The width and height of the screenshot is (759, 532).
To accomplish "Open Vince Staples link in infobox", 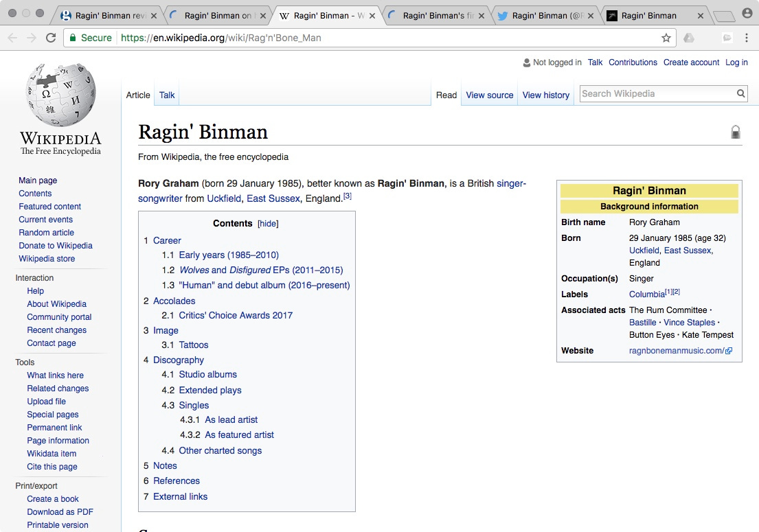I will (x=690, y=322).
